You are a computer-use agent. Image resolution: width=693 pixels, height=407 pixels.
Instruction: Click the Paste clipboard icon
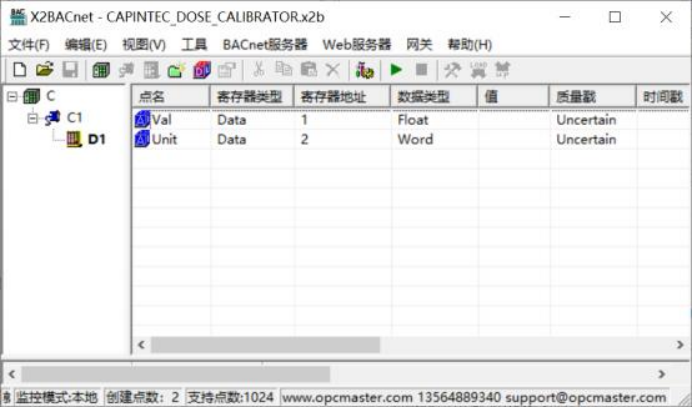tap(308, 70)
